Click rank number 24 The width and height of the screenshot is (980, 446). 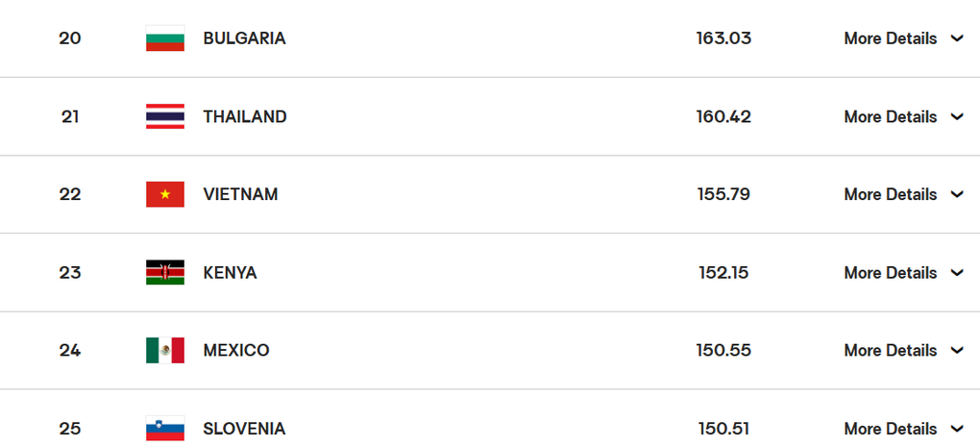coord(70,350)
